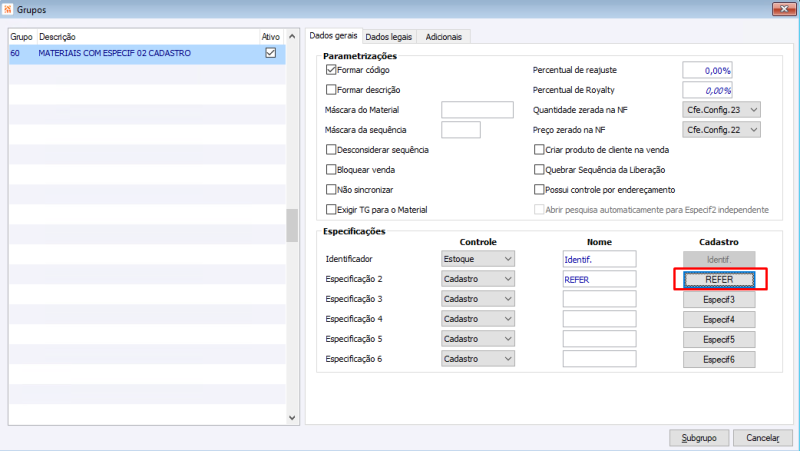Click the Cancelar button
Image resolution: width=800 pixels, height=451 pixels.
(762, 437)
